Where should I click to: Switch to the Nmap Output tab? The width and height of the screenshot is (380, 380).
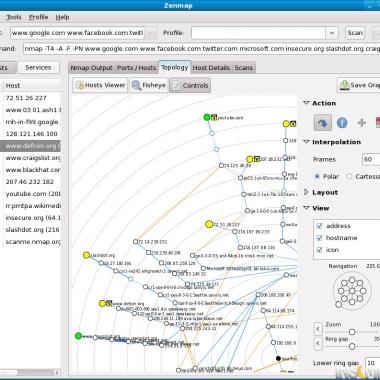click(x=91, y=68)
